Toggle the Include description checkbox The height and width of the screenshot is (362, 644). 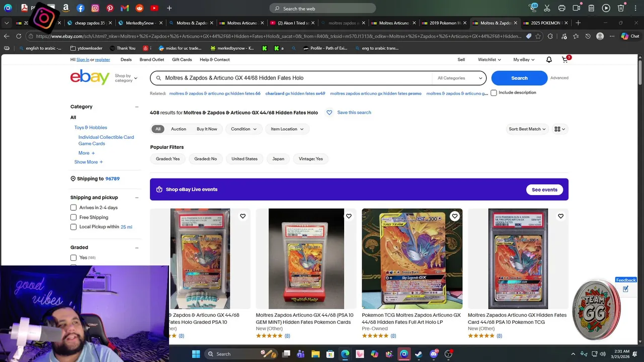coord(494,93)
